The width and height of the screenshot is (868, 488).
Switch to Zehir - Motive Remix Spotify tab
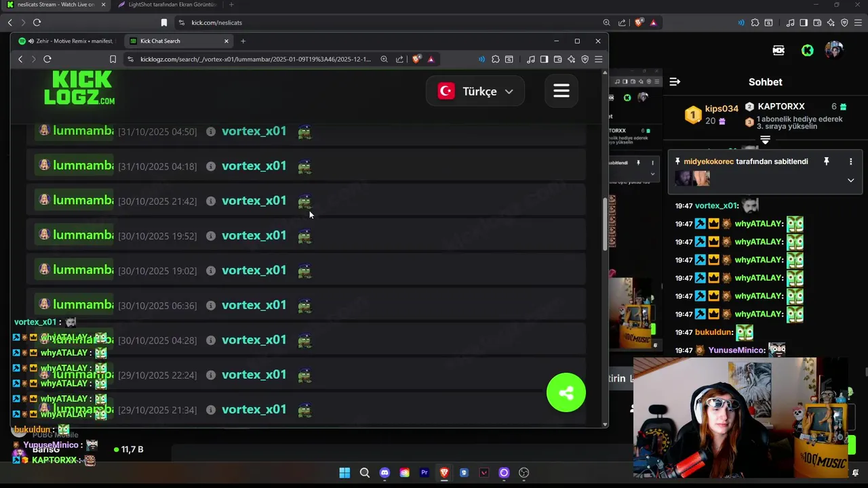tap(68, 41)
